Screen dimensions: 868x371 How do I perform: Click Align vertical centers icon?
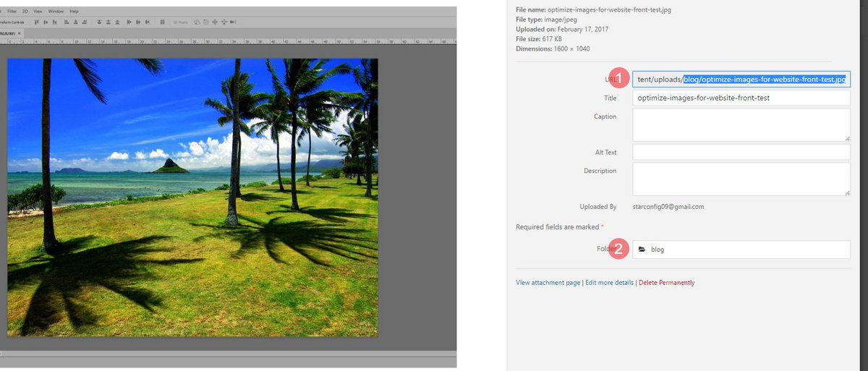click(x=46, y=22)
